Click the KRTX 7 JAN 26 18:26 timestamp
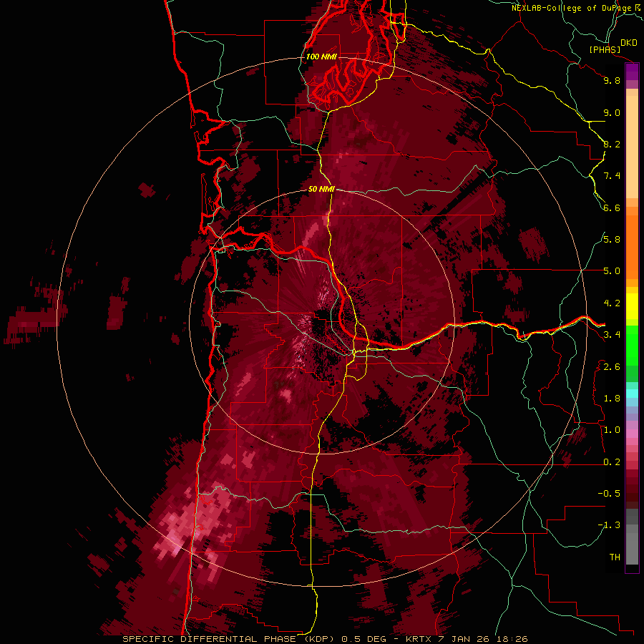This screenshot has height=644, width=644. [467, 639]
